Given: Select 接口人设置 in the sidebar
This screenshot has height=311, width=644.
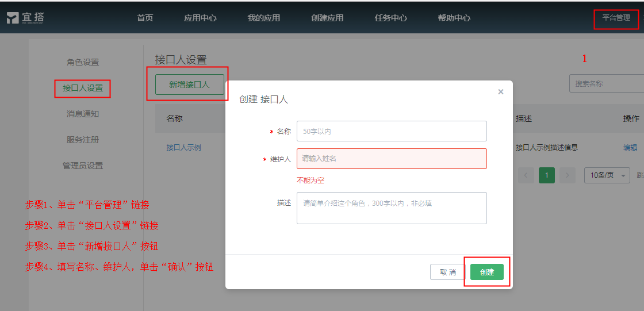Looking at the screenshot, I should (83, 89).
